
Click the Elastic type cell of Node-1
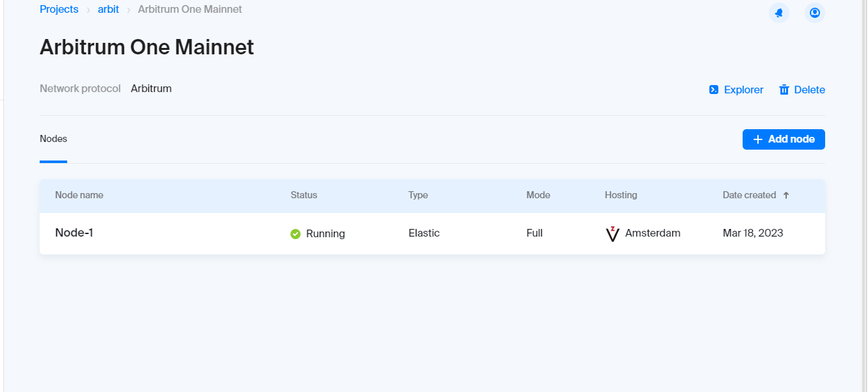424,233
